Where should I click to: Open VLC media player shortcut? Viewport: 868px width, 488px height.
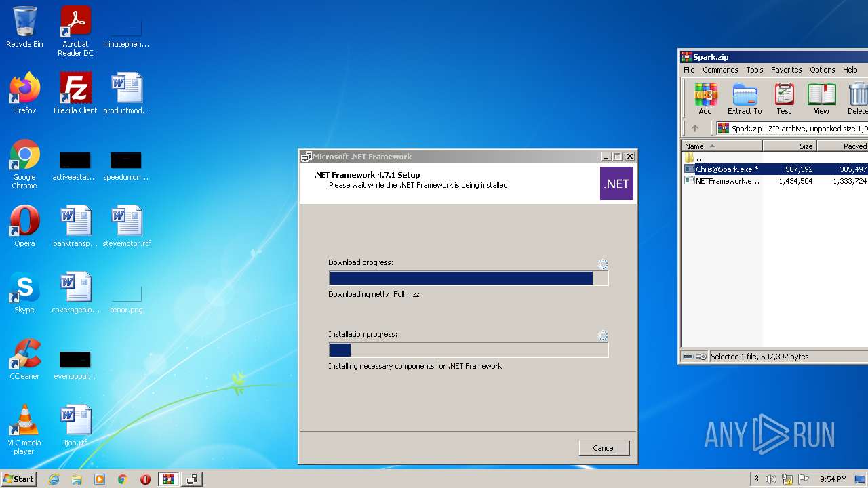click(x=24, y=430)
